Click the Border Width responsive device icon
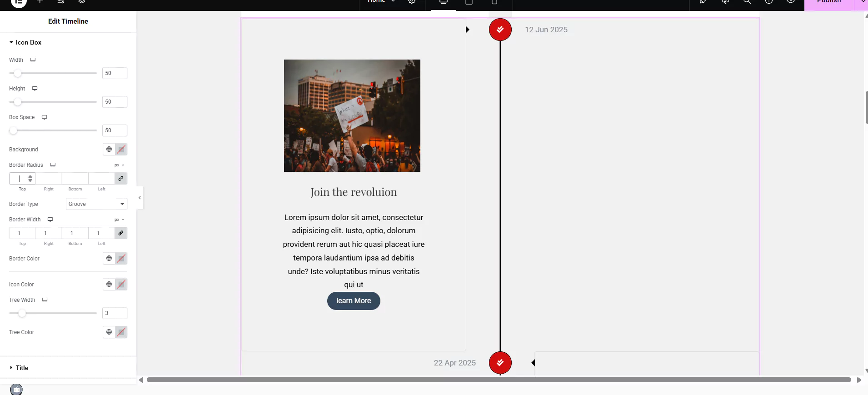 (50, 220)
